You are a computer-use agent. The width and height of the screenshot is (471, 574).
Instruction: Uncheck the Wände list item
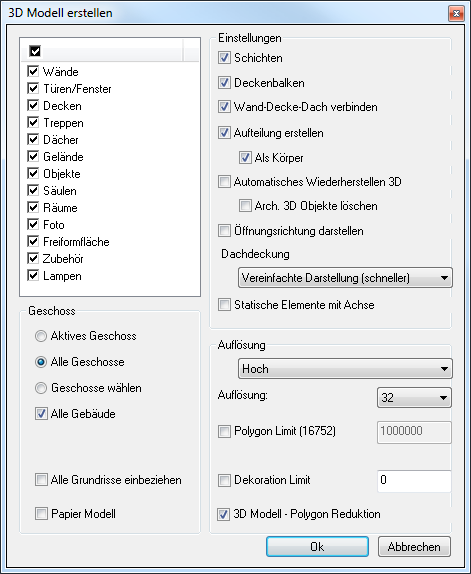[33, 71]
